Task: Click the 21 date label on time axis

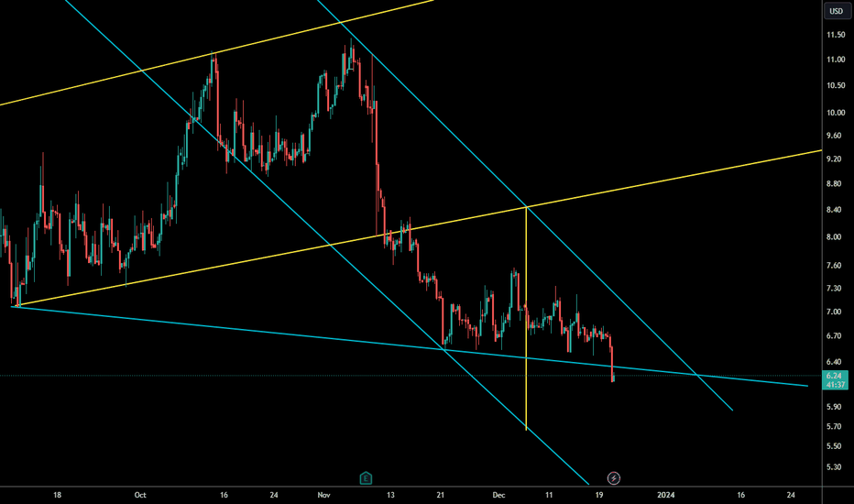Action: tap(441, 495)
